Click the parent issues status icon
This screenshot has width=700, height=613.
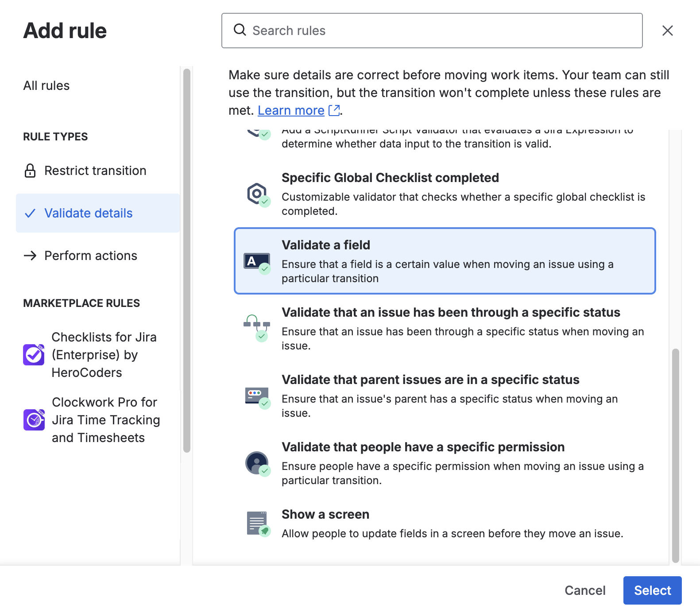257,396
